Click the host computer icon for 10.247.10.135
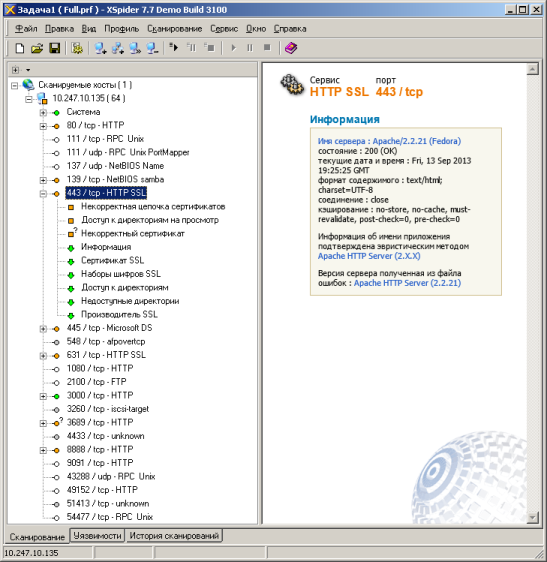 tap(42, 99)
